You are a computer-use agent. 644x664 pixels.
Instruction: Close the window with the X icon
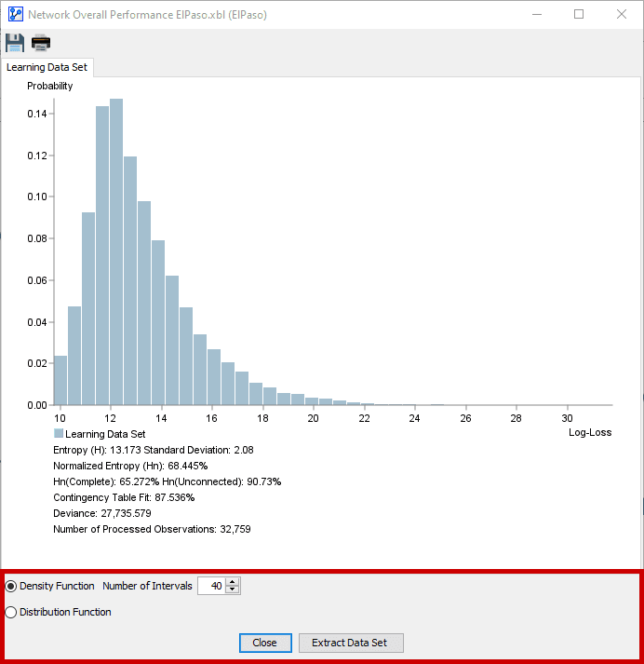[x=621, y=14]
